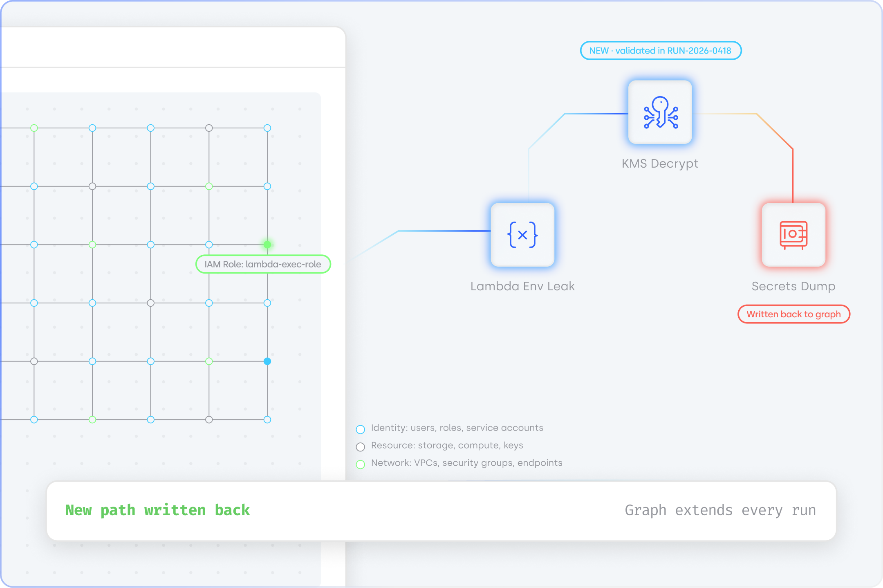Click 'Resource: storage, compute, keys' text
Viewport: 883px width, 588px height.
point(447,446)
